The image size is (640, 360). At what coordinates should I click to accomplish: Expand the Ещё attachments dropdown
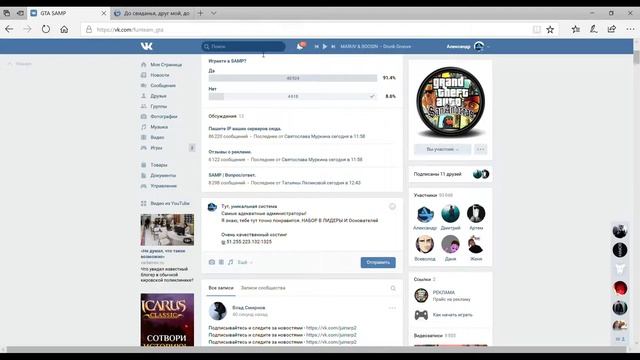click(x=245, y=262)
